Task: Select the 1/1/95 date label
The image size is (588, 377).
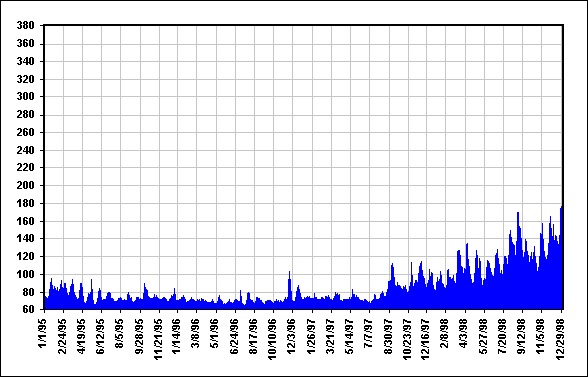Action: (x=43, y=333)
